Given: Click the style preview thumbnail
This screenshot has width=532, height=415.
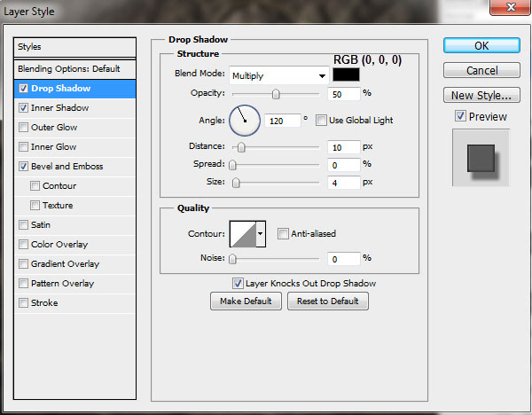Looking at the screenshot, I should tap(481, 158).
